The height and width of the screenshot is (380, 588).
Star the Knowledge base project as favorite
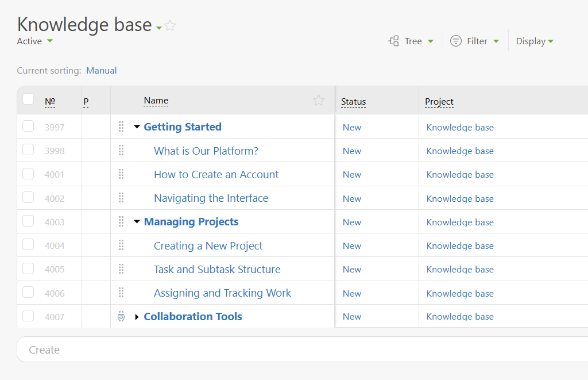coord(170,25)
